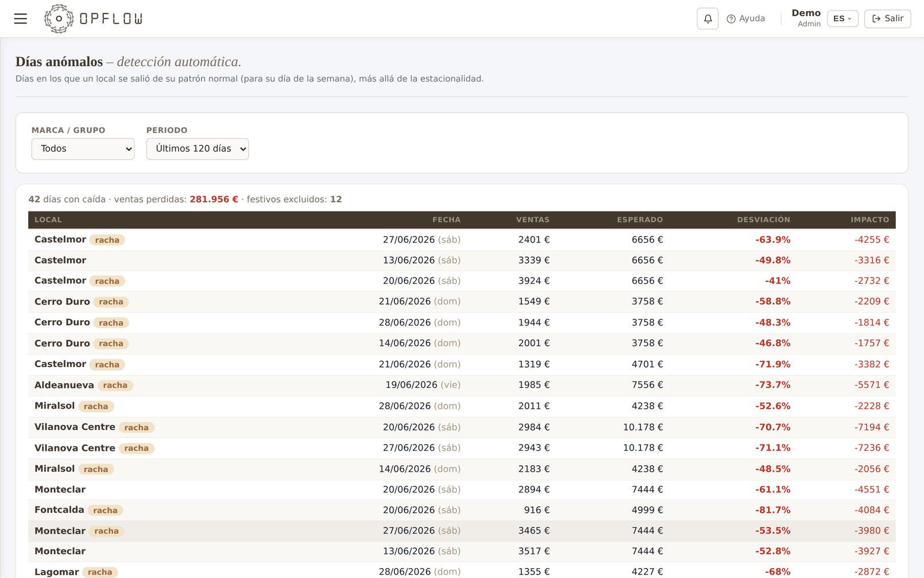Select Cerro Duro in the 21/06/2026 row
924x578 pixels.
click(x=62, y=302)
